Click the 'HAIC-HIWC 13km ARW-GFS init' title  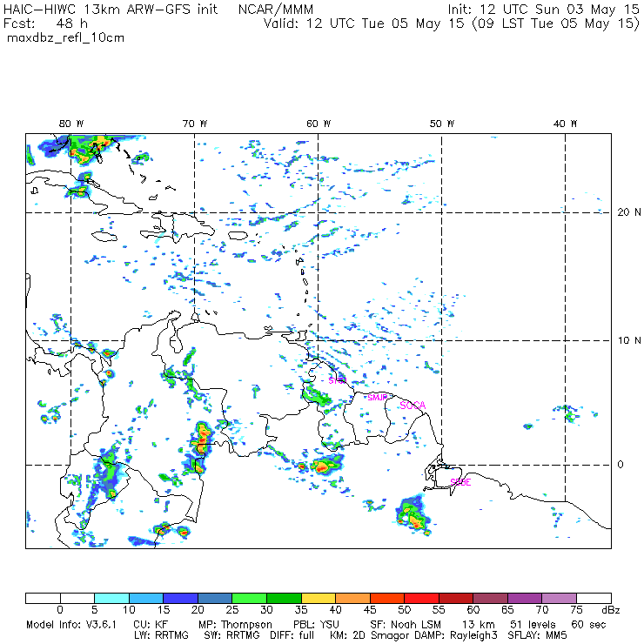(x=111, y=10)
